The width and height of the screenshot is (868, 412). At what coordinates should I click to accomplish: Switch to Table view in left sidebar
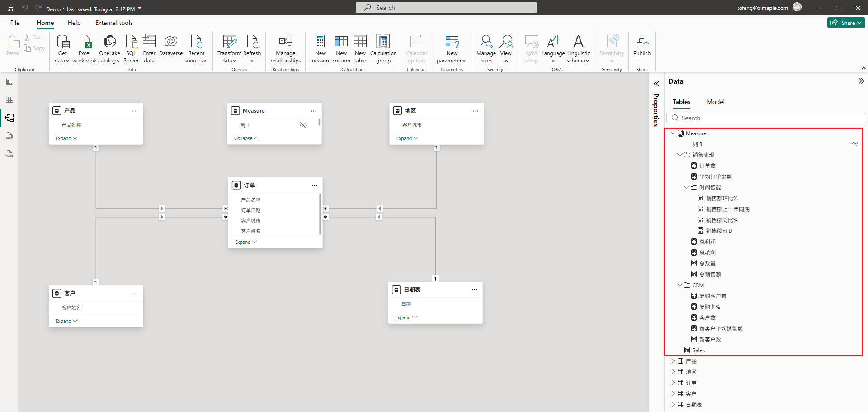(x=9, y=99)
